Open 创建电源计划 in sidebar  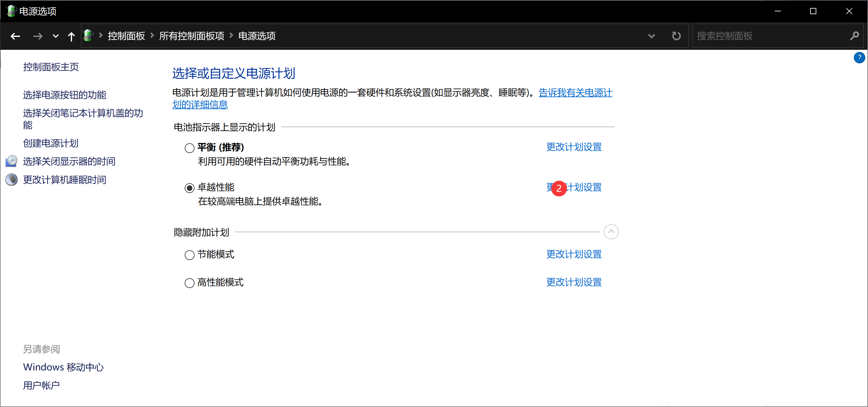[x=50, y=144]
